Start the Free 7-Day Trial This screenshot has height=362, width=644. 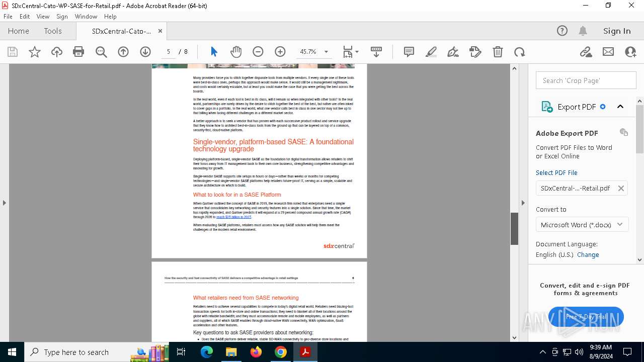pos(586,317)
